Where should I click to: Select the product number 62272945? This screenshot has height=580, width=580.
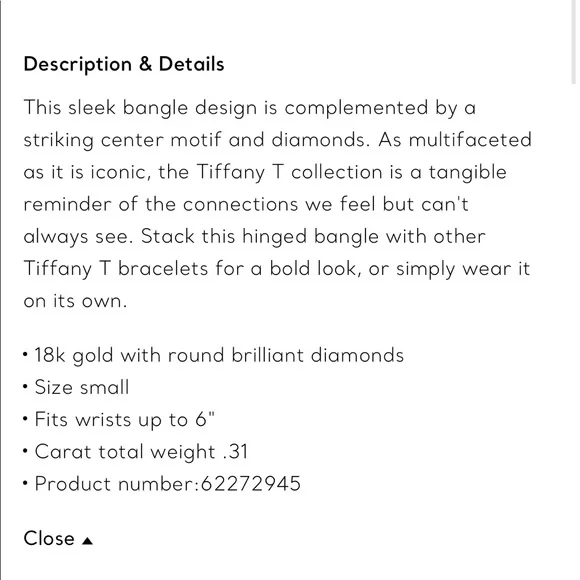pyautogui.click(x=251, y=483)
